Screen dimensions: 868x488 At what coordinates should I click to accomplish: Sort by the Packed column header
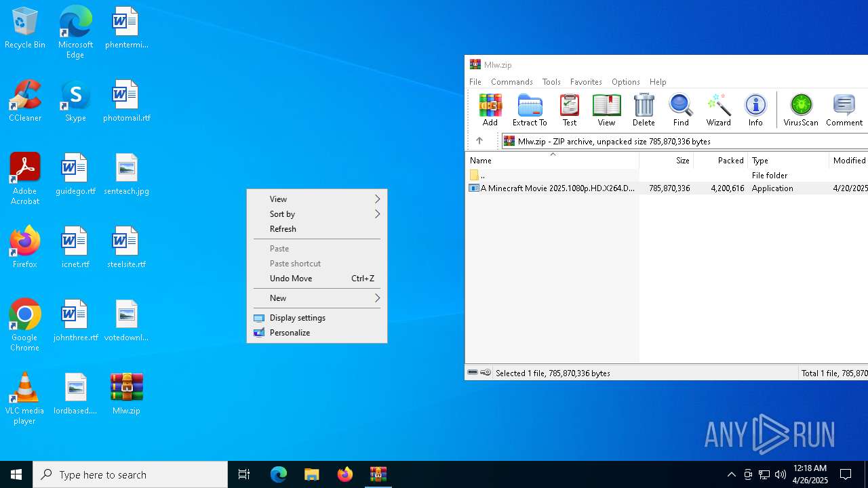(x=720, y=160)
